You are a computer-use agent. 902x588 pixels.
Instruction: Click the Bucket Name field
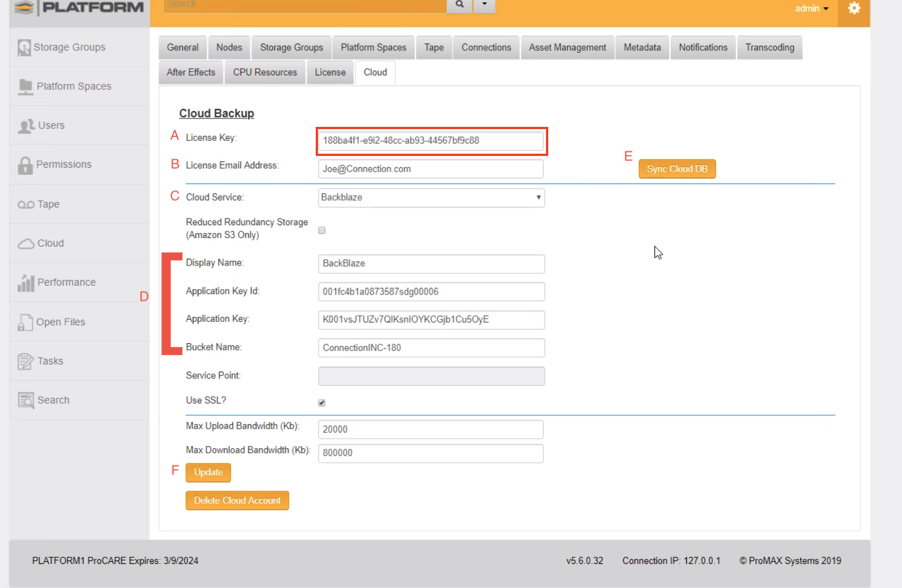point(431,348)
